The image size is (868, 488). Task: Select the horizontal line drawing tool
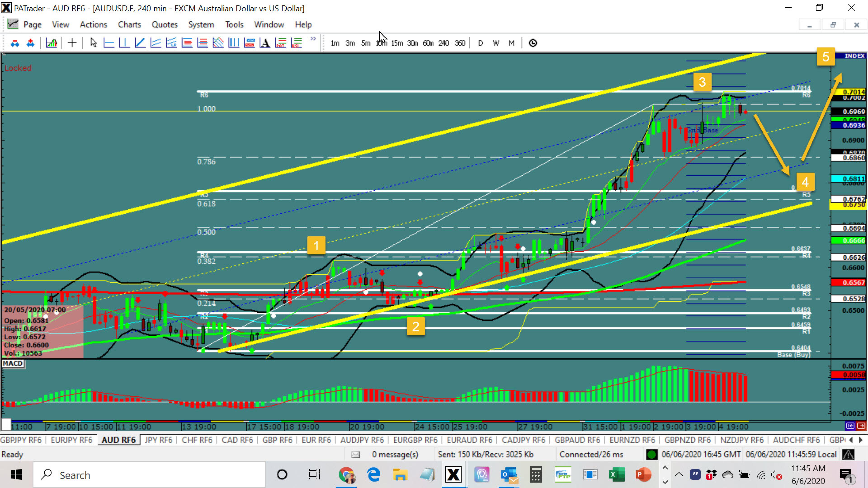109,43
